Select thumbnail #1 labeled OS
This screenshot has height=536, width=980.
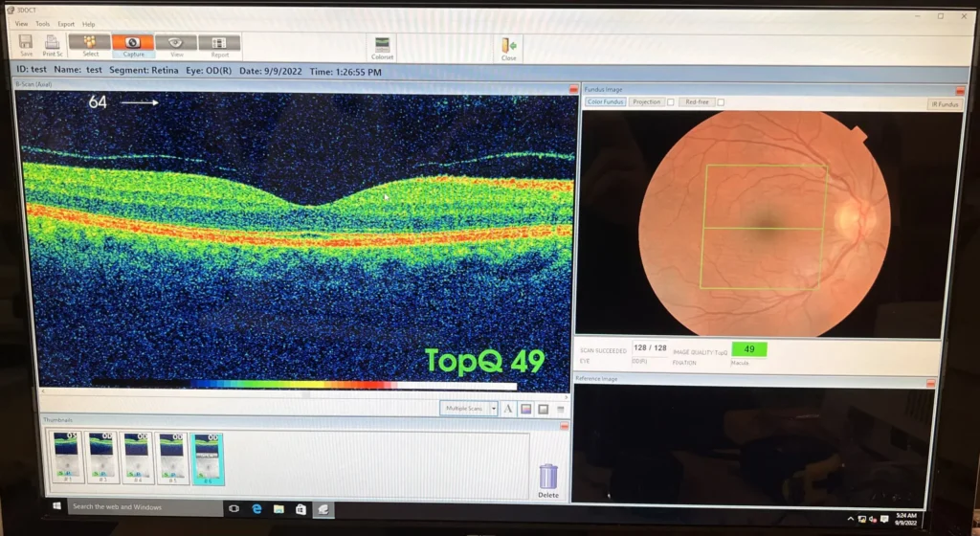(x=66, y=458)
